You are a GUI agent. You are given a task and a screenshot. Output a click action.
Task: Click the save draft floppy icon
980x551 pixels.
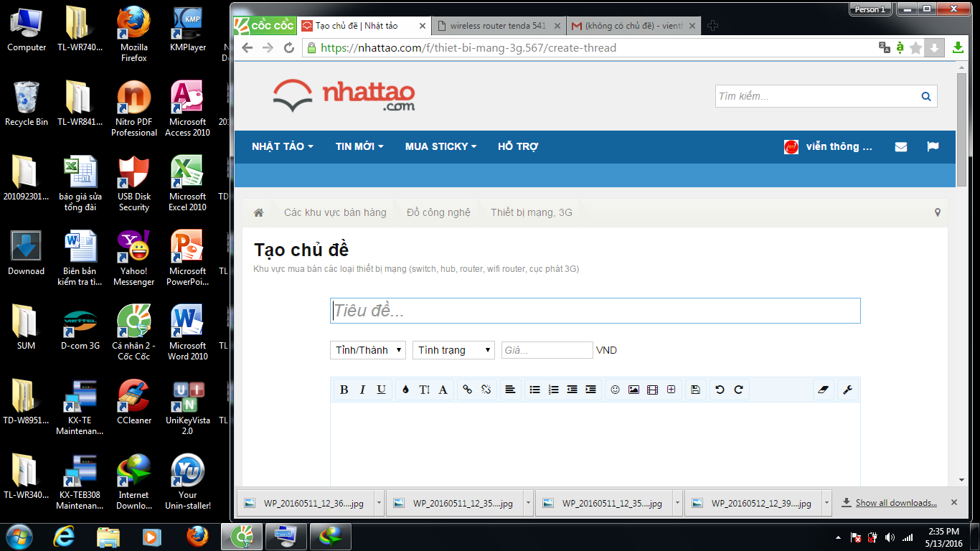(695, 390)
